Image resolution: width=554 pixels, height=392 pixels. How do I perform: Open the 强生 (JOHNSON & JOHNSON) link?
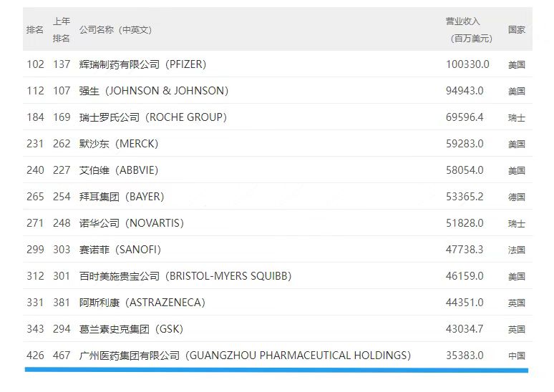[x=154, y=91]
